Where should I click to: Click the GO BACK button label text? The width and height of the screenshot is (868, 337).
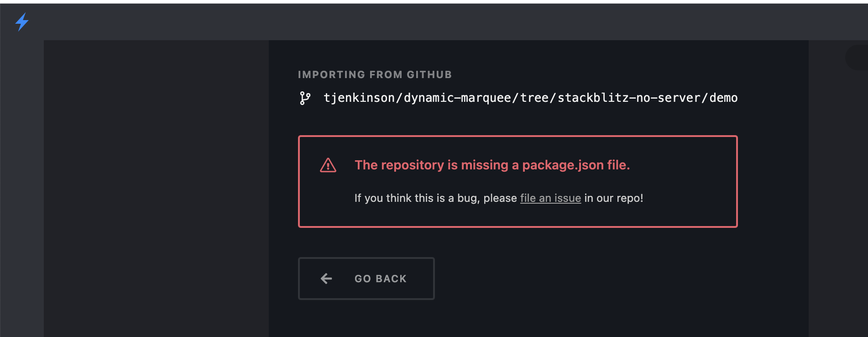point(381,279)
